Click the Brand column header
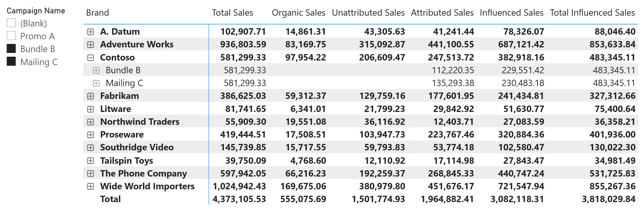The image size is (644, 212). [x=98, y=13]
